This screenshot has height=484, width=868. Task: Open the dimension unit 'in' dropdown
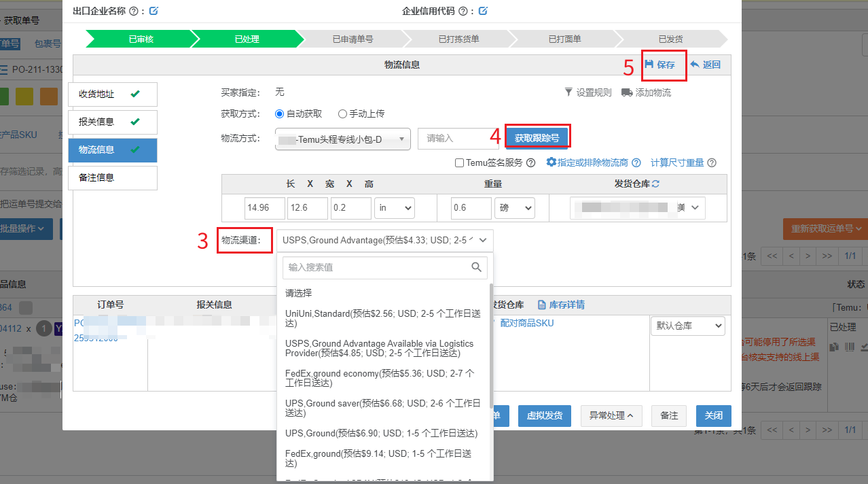coord(395,208)
